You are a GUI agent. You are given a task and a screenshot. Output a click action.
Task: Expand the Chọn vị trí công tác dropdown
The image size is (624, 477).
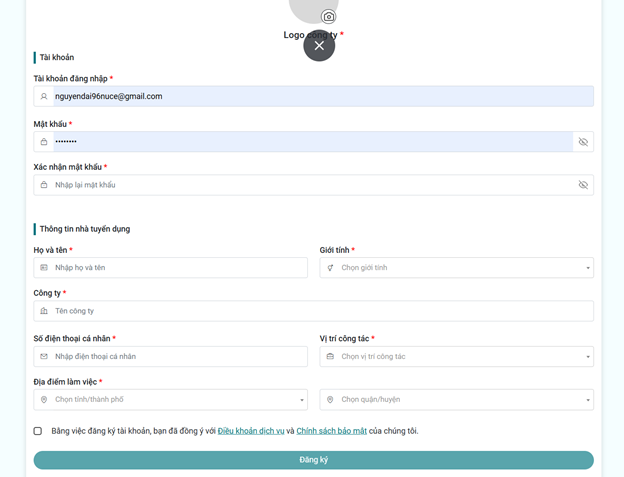[460, 357]
